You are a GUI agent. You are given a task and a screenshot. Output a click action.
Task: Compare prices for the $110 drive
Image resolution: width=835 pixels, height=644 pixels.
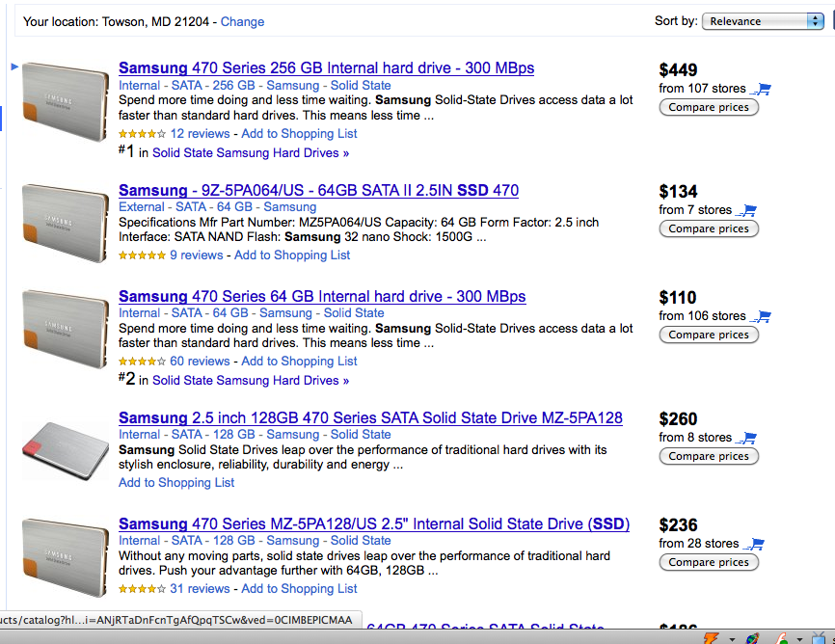coord(709,335)
